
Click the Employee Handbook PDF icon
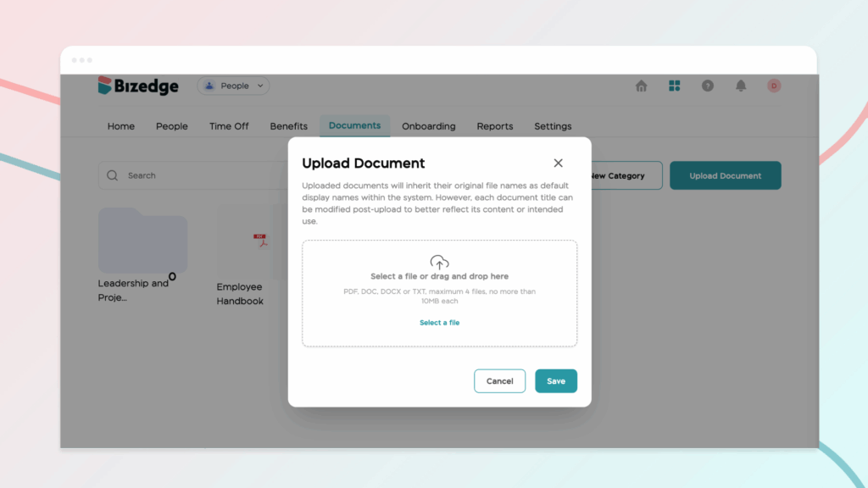(x=261, y=241)
